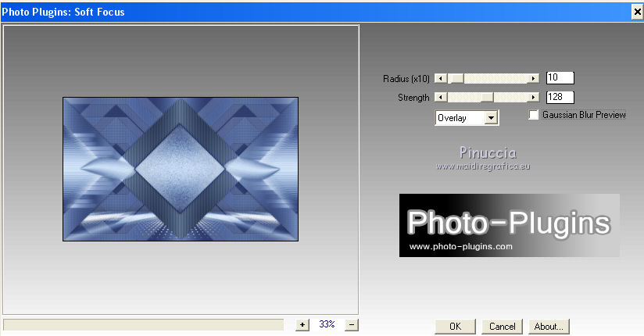Click the Strength label
The width and height of the screenshot is (644, 336).
pos(413,98)
